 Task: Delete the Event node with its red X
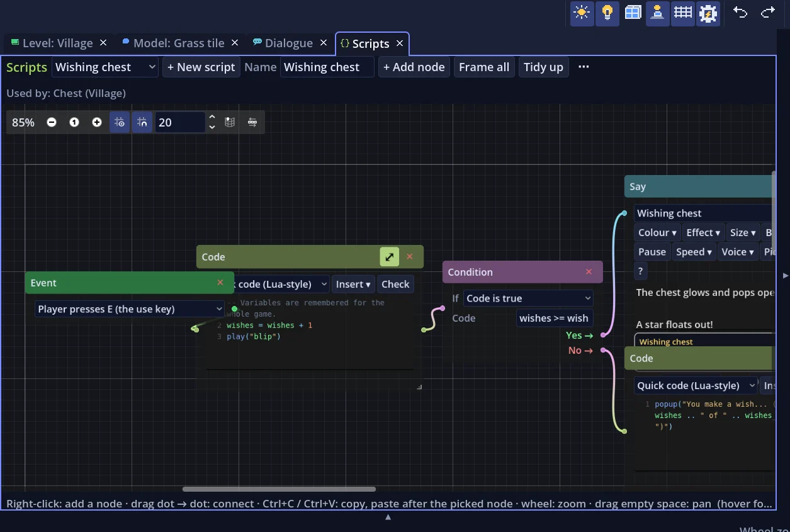(220, 283)
